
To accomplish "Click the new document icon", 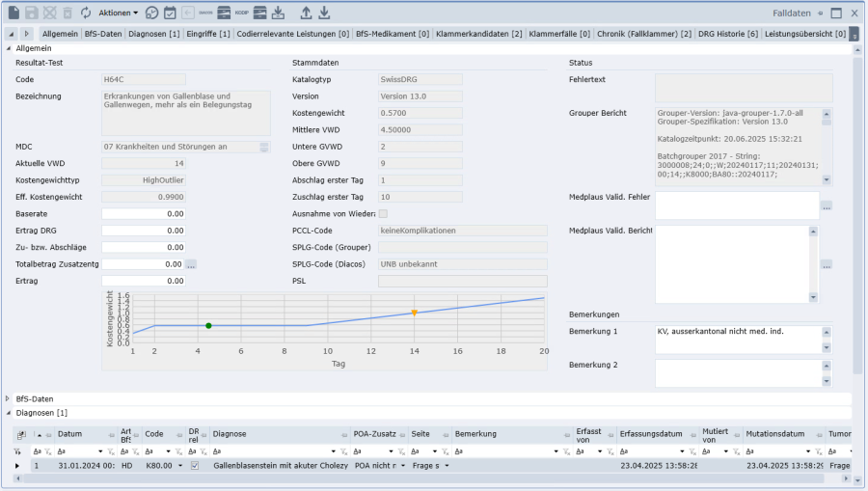I will tap(14, 13).
